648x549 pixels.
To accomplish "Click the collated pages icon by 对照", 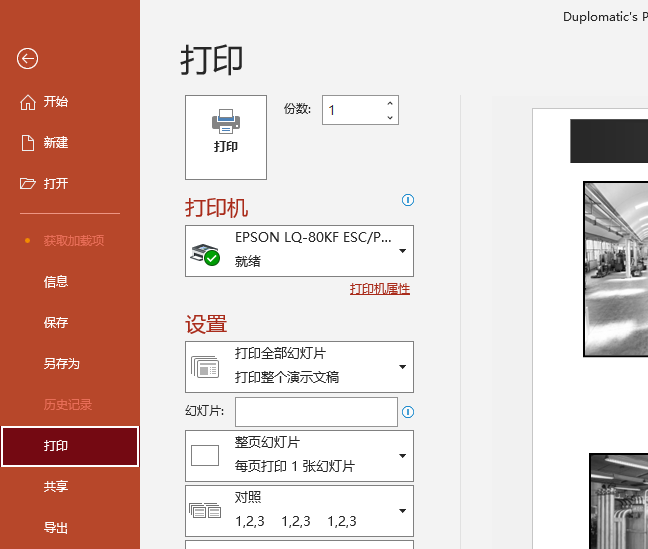I will (205, 511).
